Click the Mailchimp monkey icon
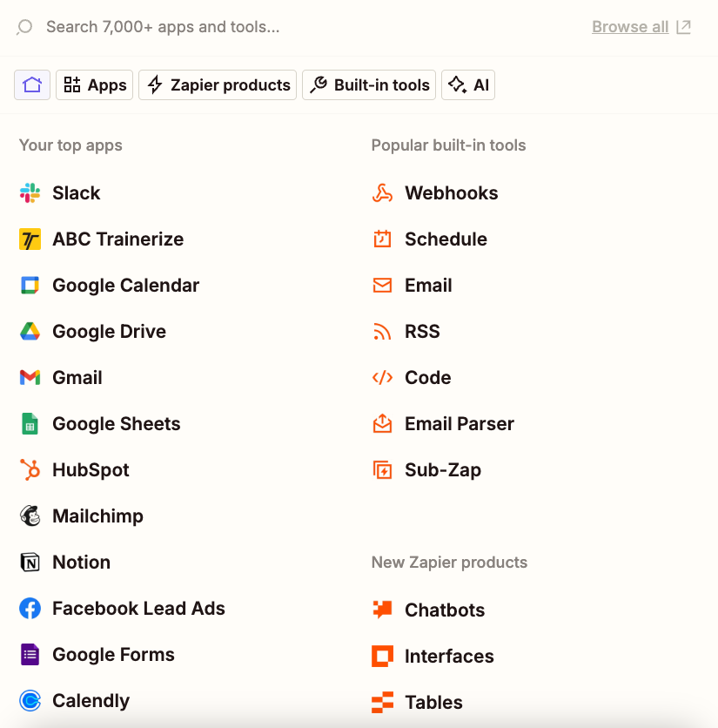The height and width of the screenshot is (728, 718). [30, 516]
